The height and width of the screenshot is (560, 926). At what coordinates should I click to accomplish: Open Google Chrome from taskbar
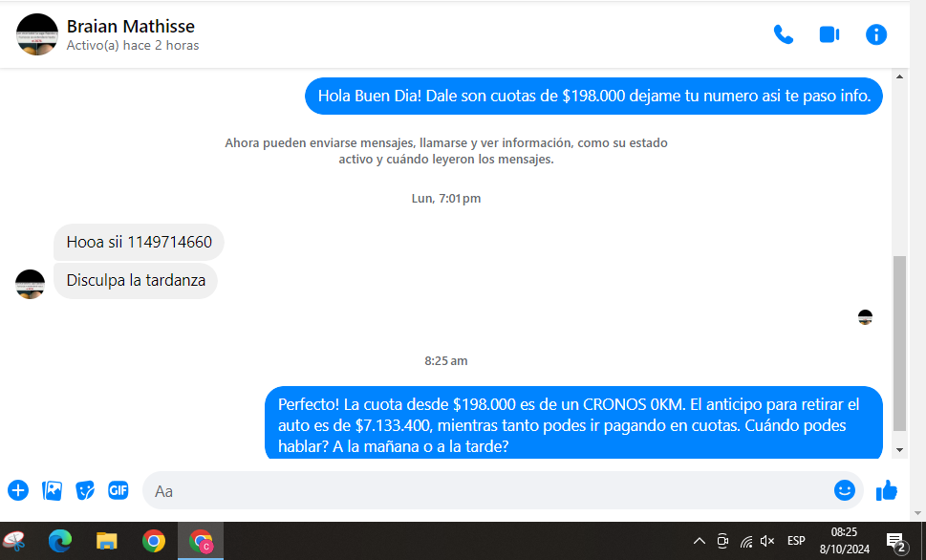tap(154, 541)
